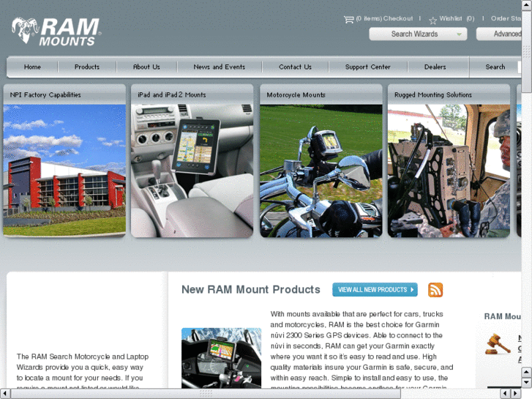Open the Wishlist (0) link
The height and width of the screenshot is (399, 532).
[457, 19]
